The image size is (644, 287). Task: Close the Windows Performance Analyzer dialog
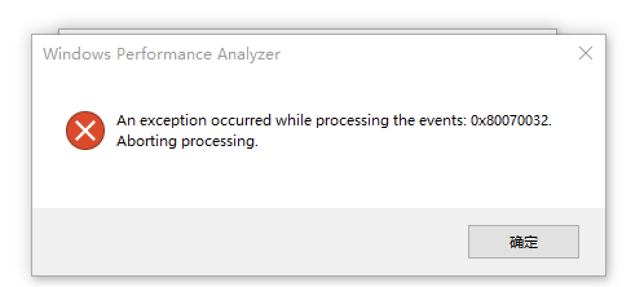click(x=585, y=54)
